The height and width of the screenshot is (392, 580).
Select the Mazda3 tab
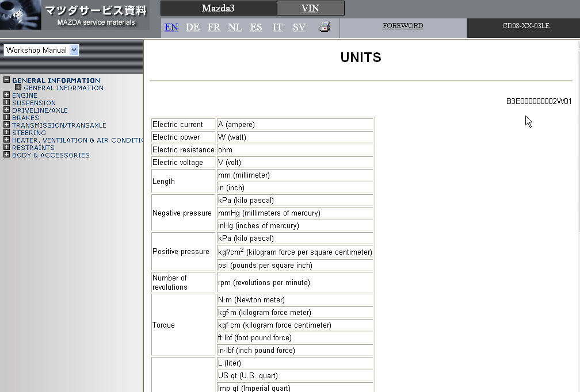pos(219,8)
